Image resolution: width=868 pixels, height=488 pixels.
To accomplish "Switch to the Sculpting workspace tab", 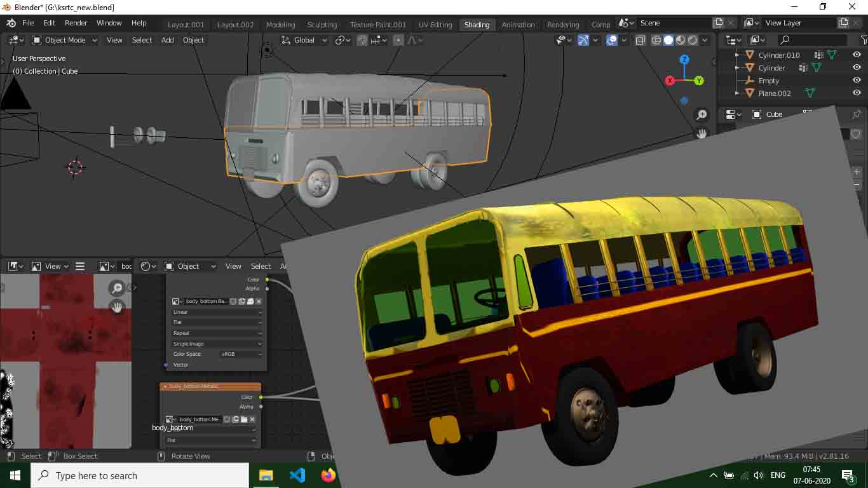I will [x=322, y=25].
